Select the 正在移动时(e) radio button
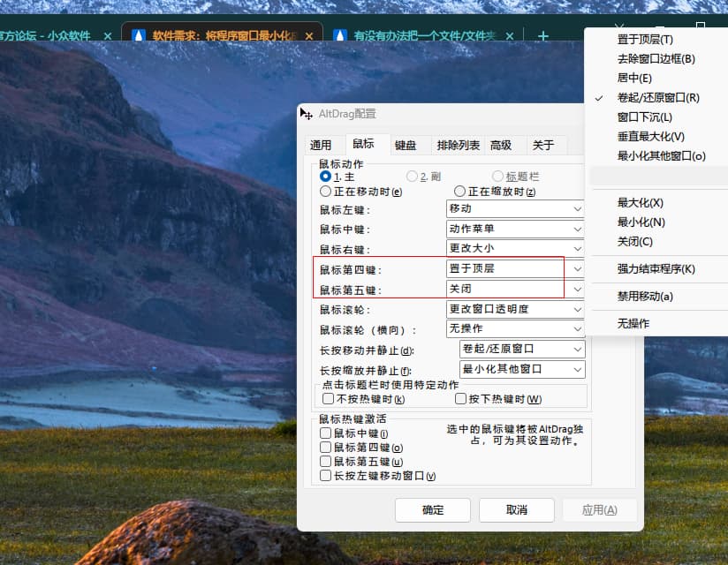 [326, 192]
